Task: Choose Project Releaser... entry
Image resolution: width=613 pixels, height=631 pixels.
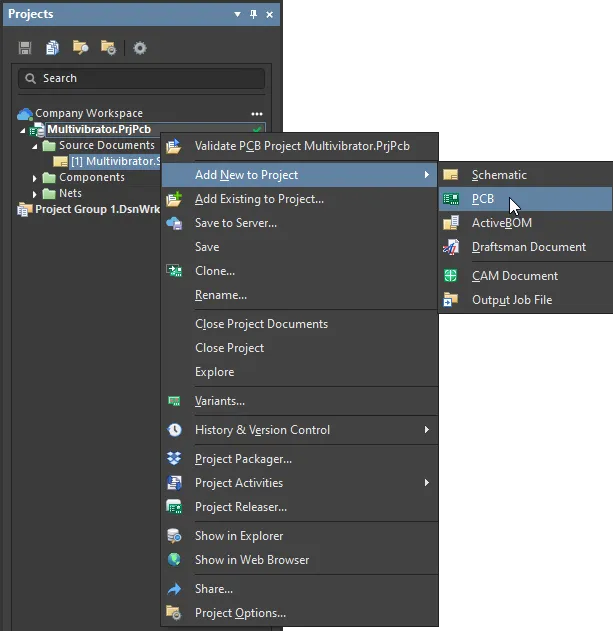Action: [x=300, y=507]
